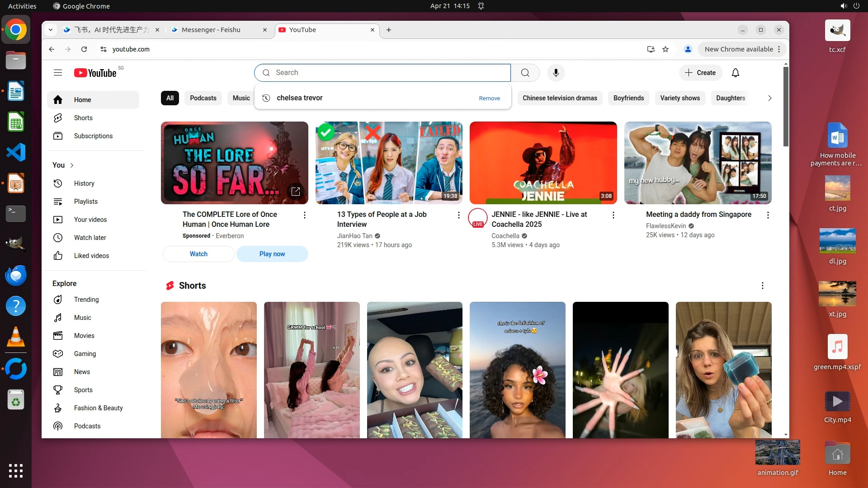
Task: Select the Podcasts category chip
Action: 203,98
